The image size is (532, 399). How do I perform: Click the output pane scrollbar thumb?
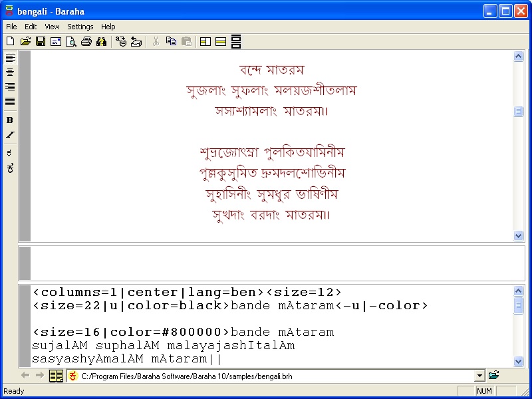[518, 111]
